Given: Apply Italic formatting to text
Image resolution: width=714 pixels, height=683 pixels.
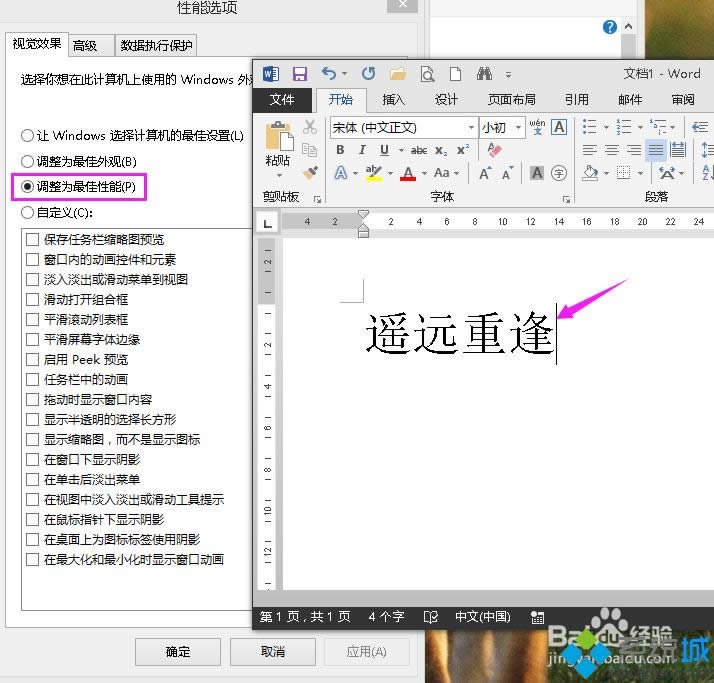Looking at the screenshot, I should [x=362, y=150].
